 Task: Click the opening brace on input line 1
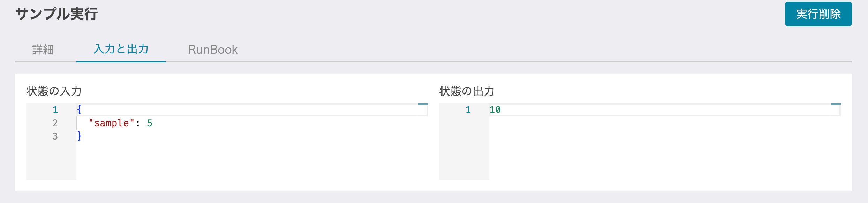80,110
